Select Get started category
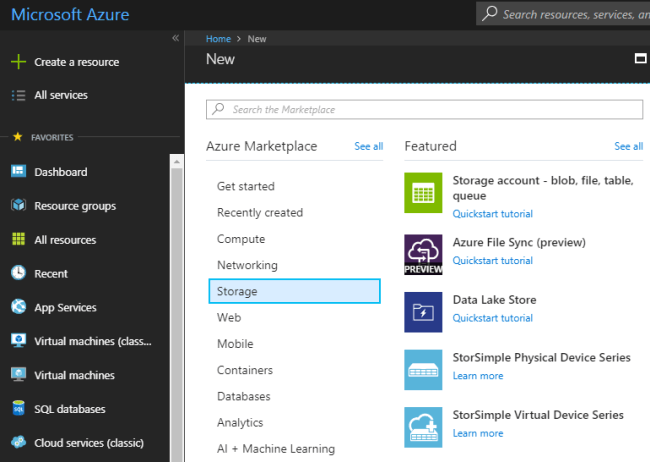The width and height of the screenshot is (650, 462). click(x=246, y=186)
